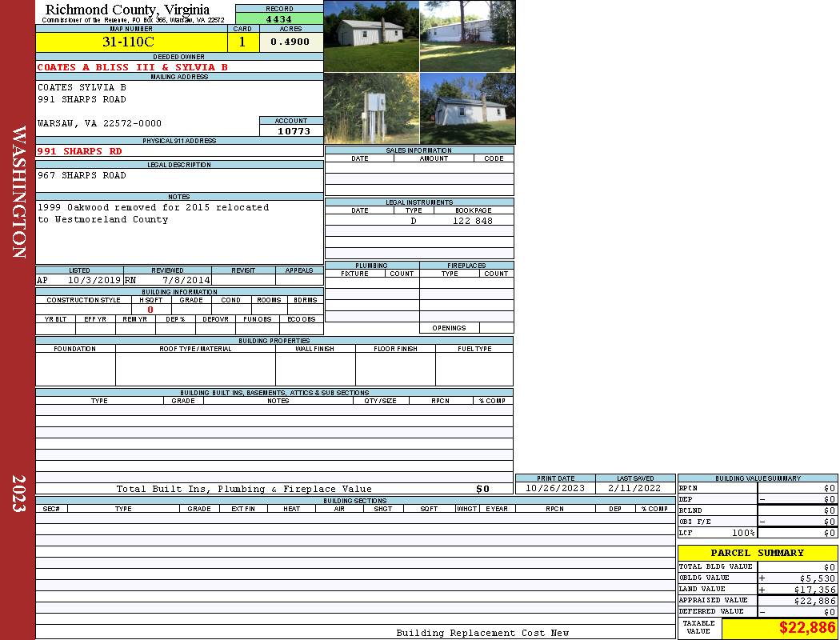840x640 pixels.
Task: Click the note about 1999 Oakwood removed
Action: click(x=154, y=213)
